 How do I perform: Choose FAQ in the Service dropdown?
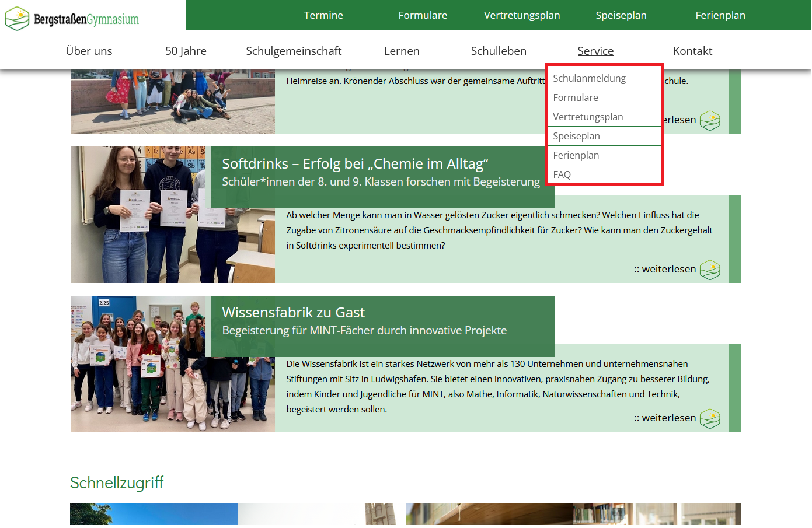tap(562, 174)
